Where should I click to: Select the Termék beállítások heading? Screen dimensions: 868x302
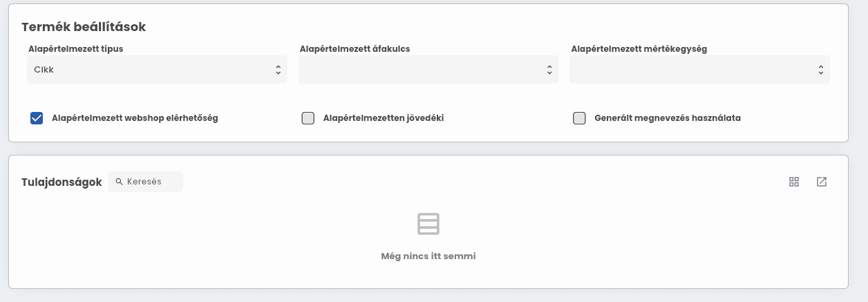click(84, 27)
